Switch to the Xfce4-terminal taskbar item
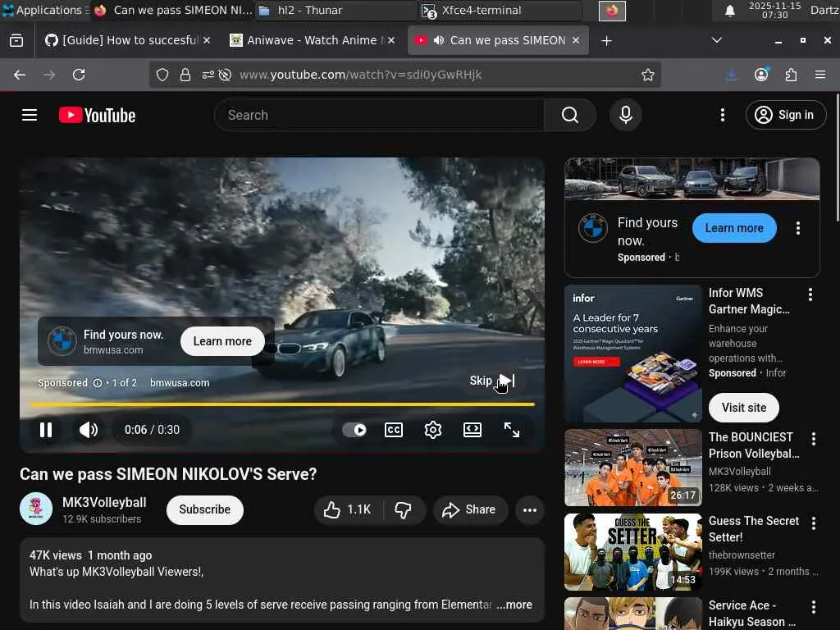 pos(500,10)
